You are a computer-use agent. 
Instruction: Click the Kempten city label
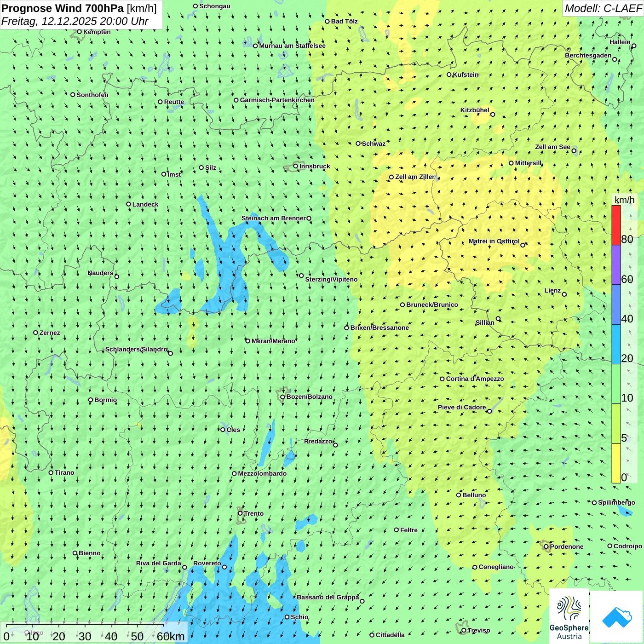point(97,32)
